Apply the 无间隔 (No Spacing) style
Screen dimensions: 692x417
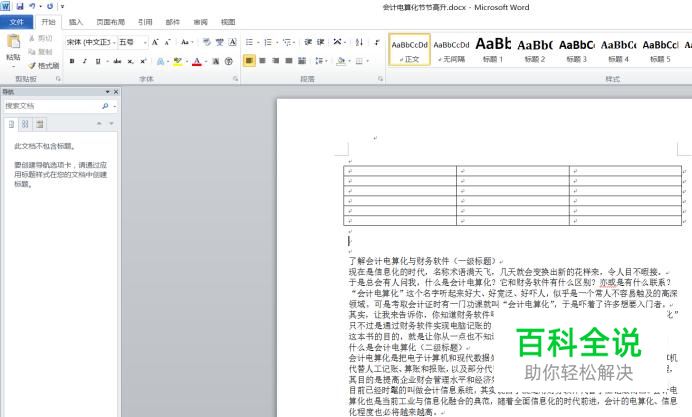click(451, 49)
